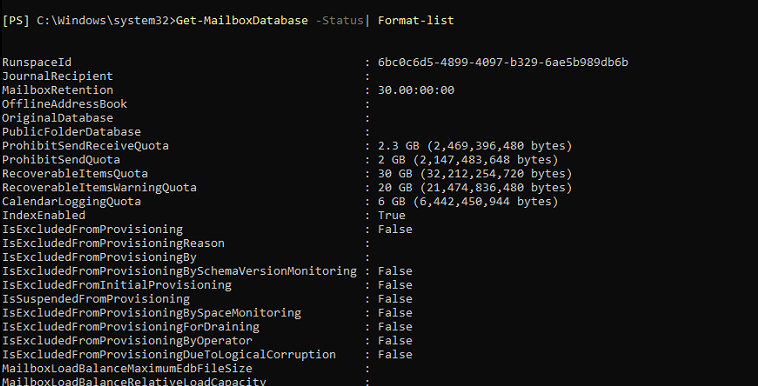Click the PublicFolderDatabase property name
The height and width of the screenshot is (386, 758).
72,132
